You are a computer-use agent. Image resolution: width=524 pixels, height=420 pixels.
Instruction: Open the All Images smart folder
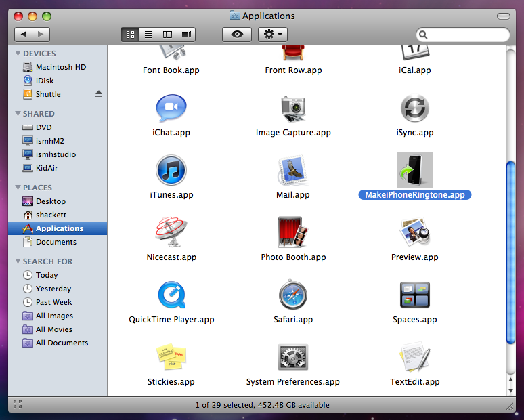[x=58, y=316]
